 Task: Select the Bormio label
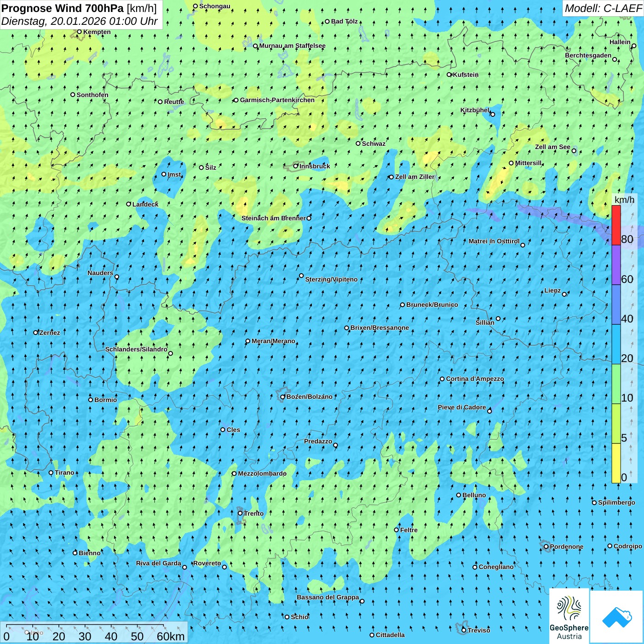105,400
